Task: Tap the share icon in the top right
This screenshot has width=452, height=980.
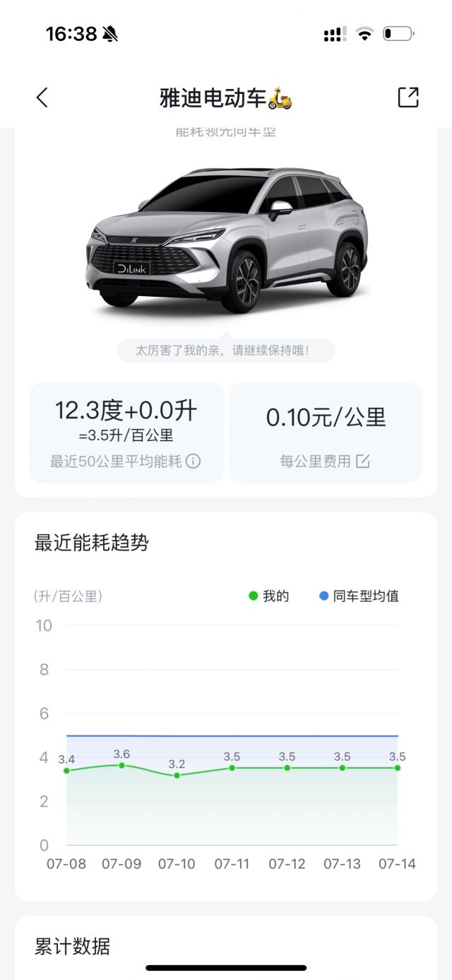Action: (x=408, y=97)
